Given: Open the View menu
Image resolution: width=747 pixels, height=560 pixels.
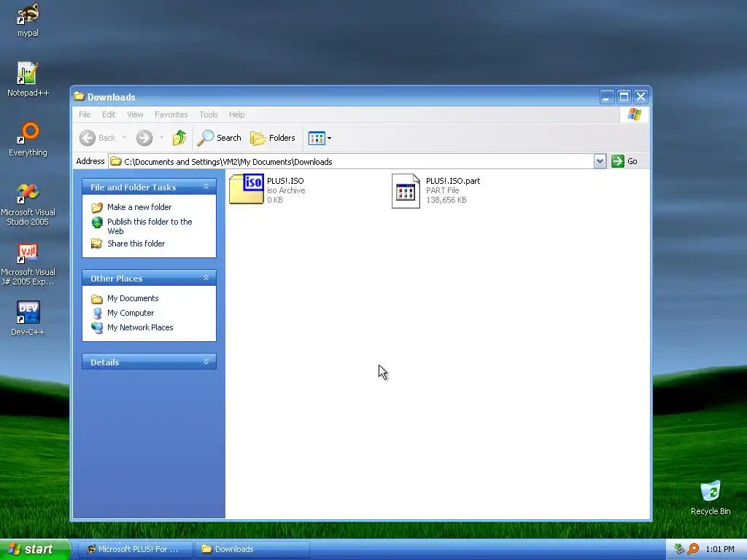Looking at the screenshot, I should (x=135, y=114).
